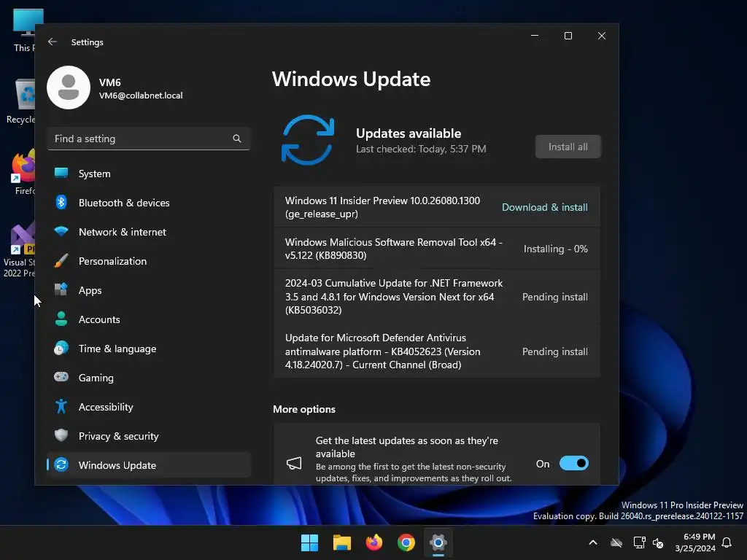Turn off get latest updates toggle
Viewport: 747px width, 560px height.
574,463
